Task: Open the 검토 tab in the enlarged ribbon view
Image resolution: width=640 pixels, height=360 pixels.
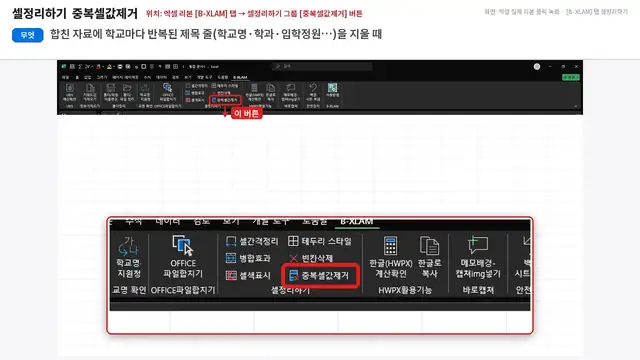Action: click(x=202, y=221)
